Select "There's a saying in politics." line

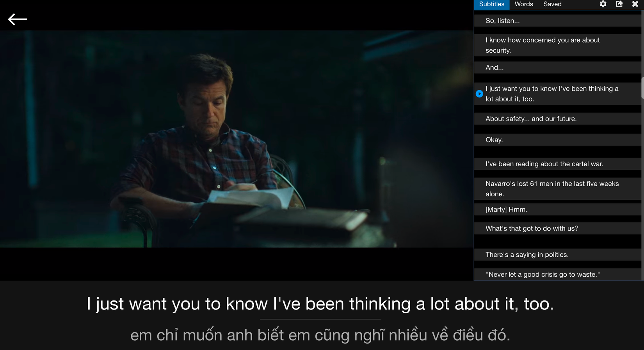click(x=558, y=254)
